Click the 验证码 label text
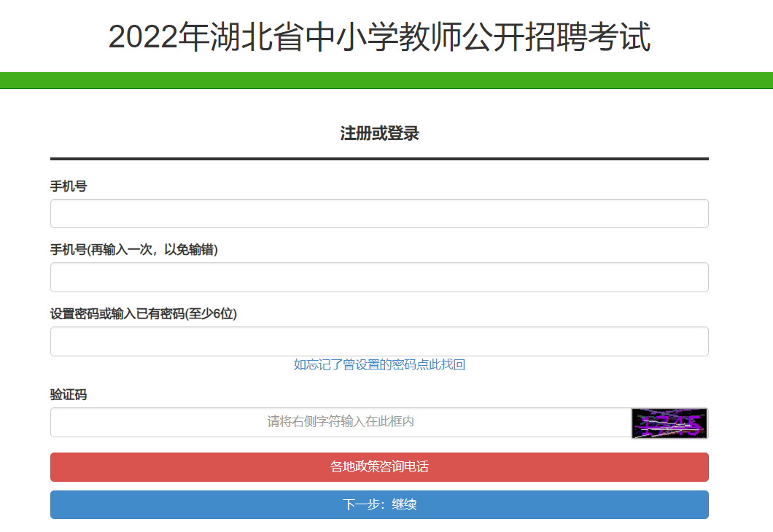 pos(69,394)
